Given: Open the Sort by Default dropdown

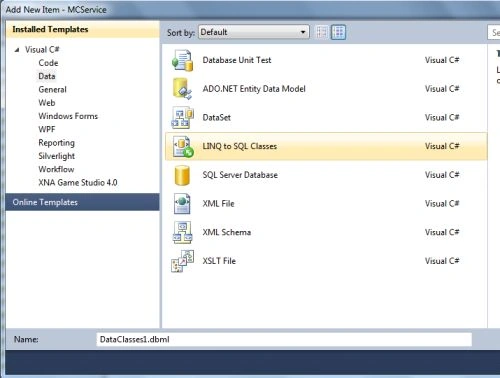Looking at the screenshot, I should [254, 32].
